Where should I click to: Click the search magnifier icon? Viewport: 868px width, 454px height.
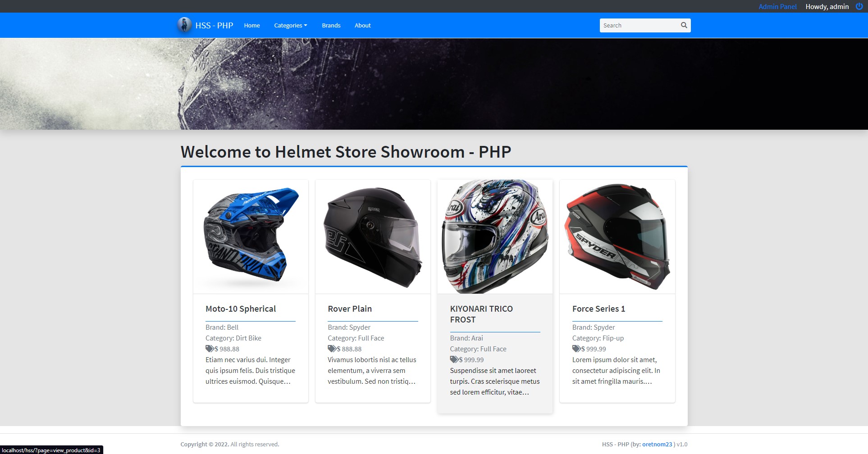(684, 25)
